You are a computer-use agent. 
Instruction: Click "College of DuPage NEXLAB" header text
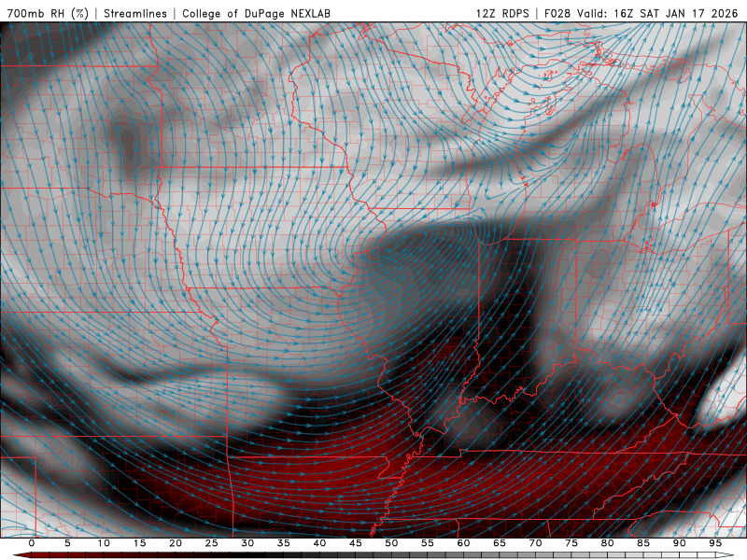coord(256,13)
